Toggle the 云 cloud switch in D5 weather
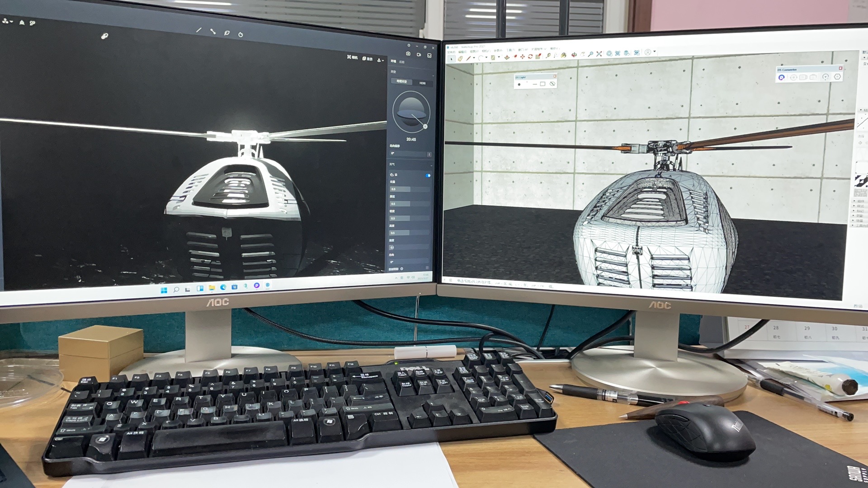This screenshot has width=868, height=488. [x=428, y=175]
